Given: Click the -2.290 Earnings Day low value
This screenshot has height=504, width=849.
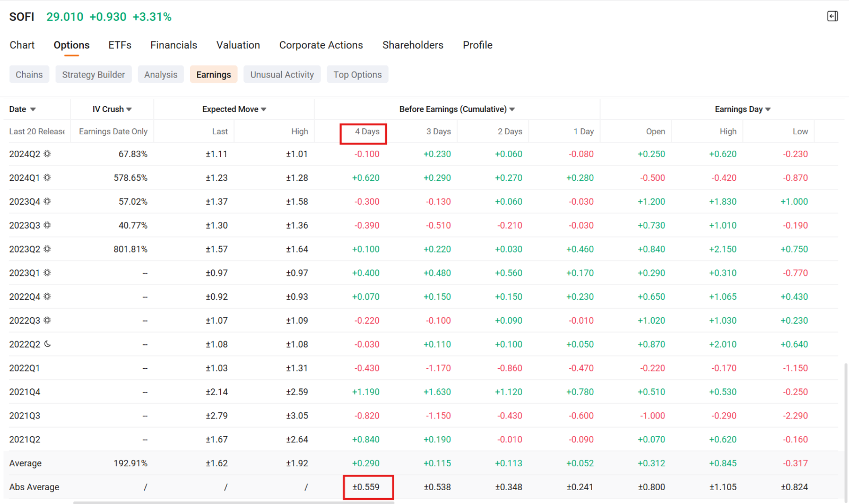Looking at the screenshot, I should (795, 416).
